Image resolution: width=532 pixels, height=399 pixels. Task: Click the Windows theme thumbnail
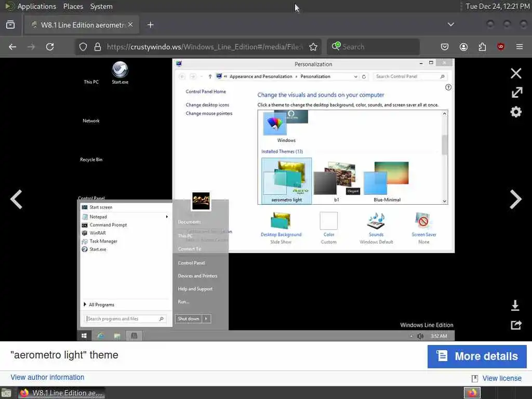[286, 126]
